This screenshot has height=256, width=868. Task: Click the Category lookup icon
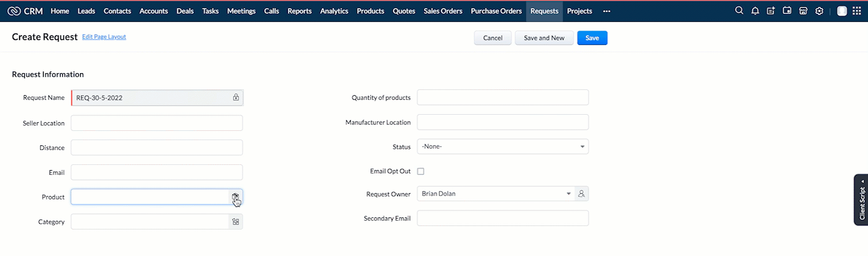click(235, 222)
